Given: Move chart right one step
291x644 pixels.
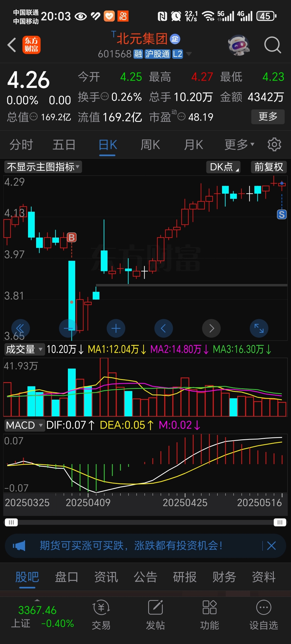Looking at the screenshot, I should tap(211, 328).
